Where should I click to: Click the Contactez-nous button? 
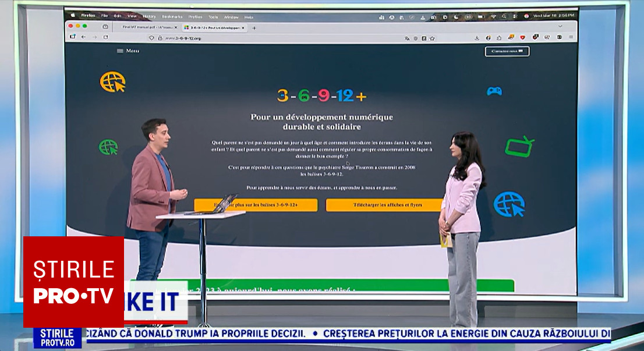(507, 51)
